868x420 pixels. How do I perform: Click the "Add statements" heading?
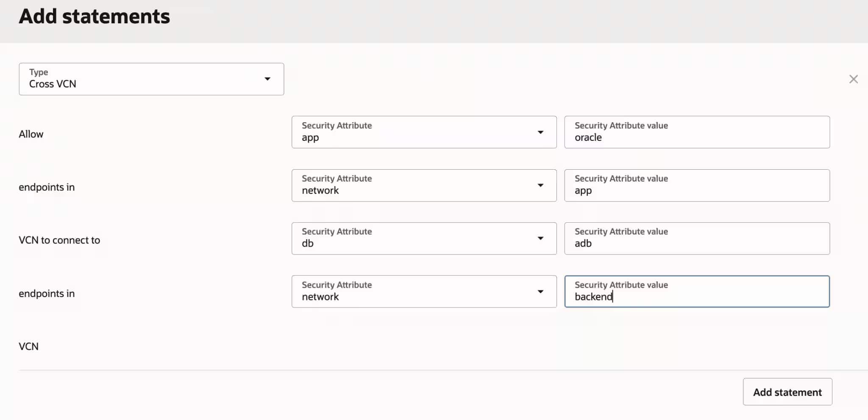pyautogui.click(x=94, y=17)
